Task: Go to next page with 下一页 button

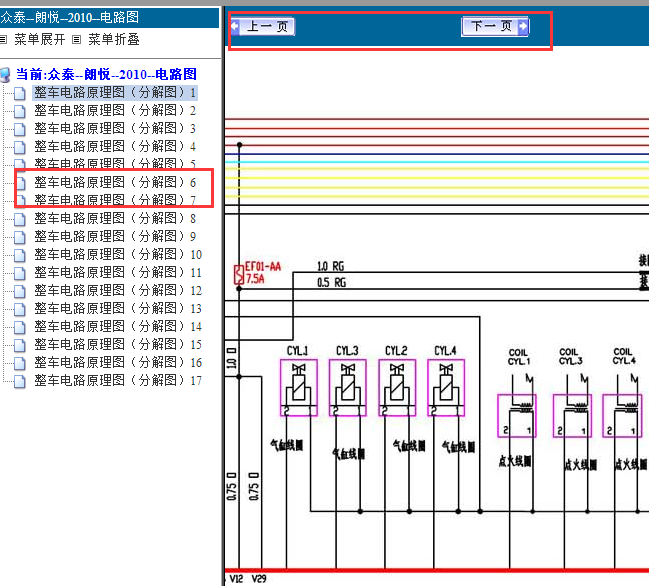Action: pos(495,26)
